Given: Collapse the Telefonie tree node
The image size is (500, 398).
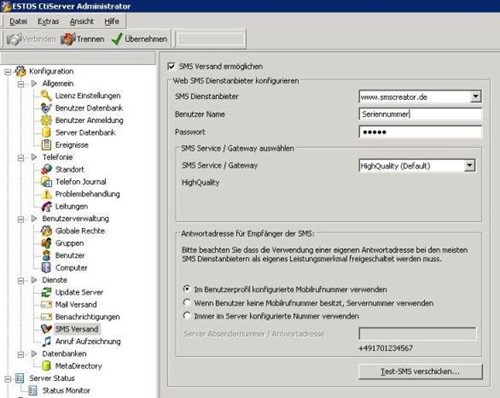Looking at the screenshot, I should (21, 157).
